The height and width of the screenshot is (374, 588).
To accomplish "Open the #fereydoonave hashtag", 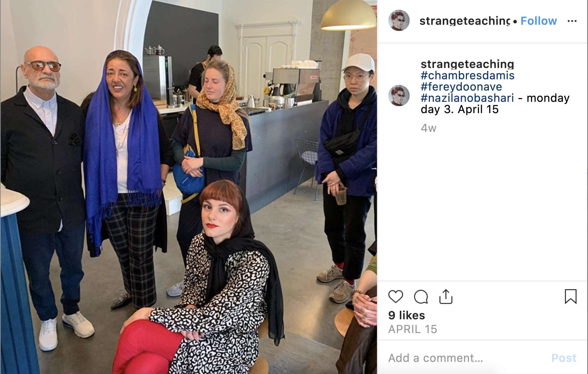I will [461, 87].
